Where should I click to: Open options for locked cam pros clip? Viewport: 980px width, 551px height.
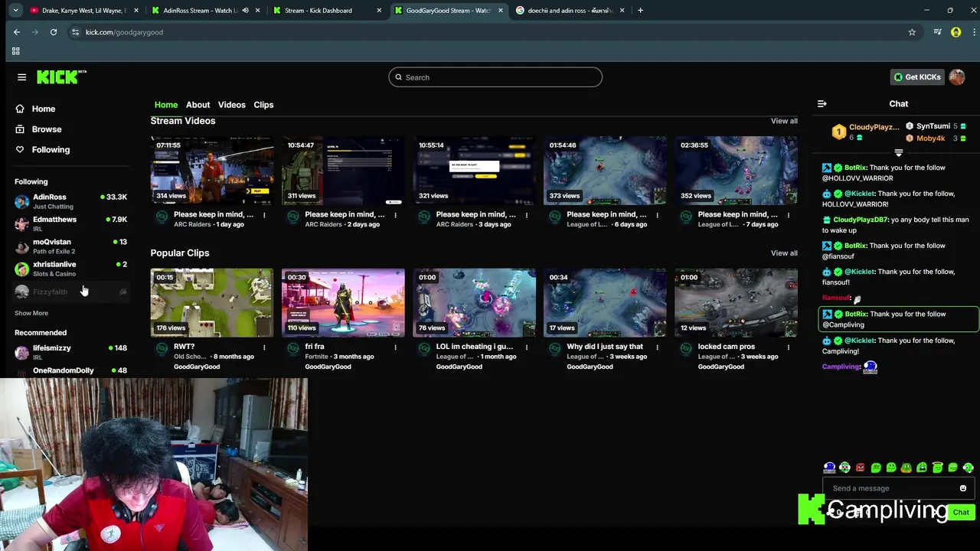(789, 347)
